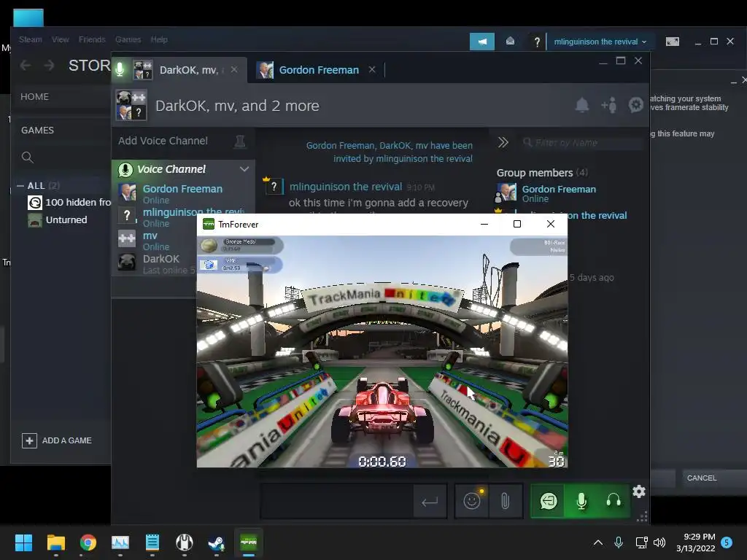Click the TmForever taskbar icon
This screenshot has width=747, height=560.
tap(248, 542)
